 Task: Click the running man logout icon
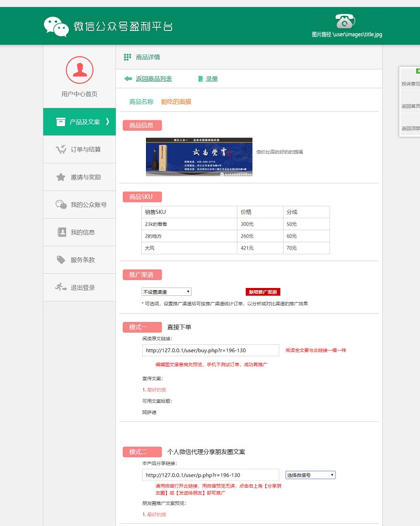[61, 287]
